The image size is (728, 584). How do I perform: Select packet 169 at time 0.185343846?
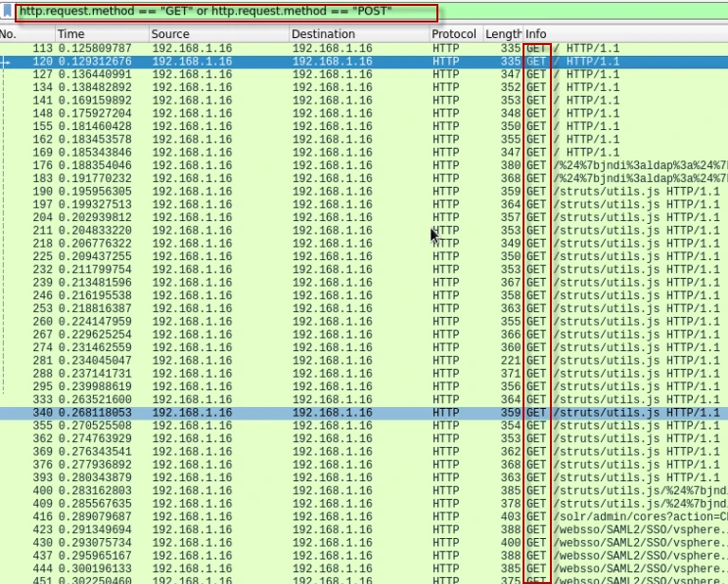click(x=294, y=153)
